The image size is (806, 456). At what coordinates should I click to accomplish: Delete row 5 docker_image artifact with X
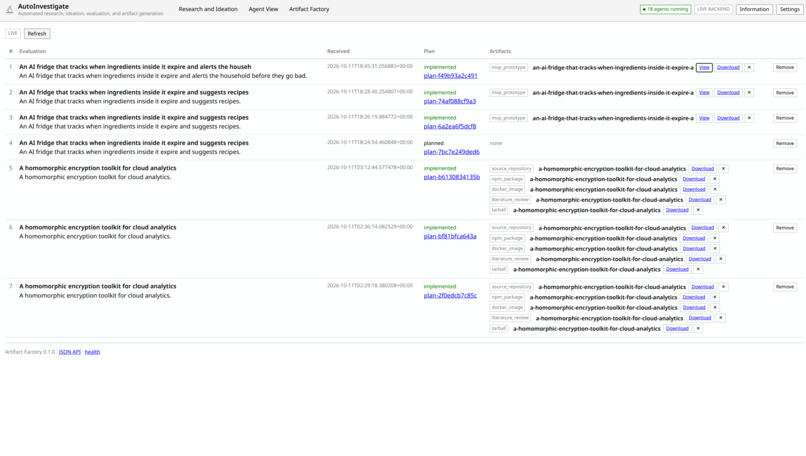click(715, 189)
